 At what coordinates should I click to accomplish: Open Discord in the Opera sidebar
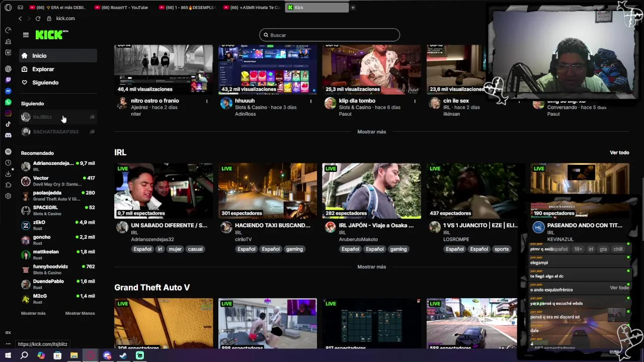coord(8,135)
